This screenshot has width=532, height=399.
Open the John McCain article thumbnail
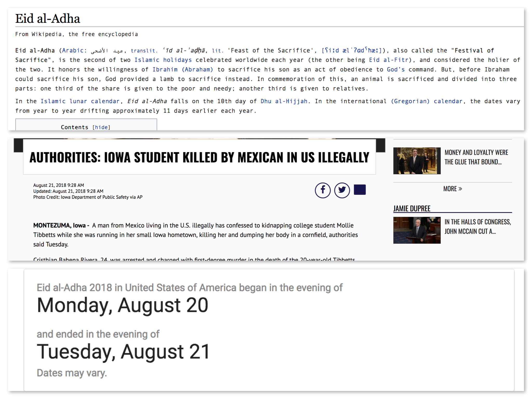(x=417, y=230)
